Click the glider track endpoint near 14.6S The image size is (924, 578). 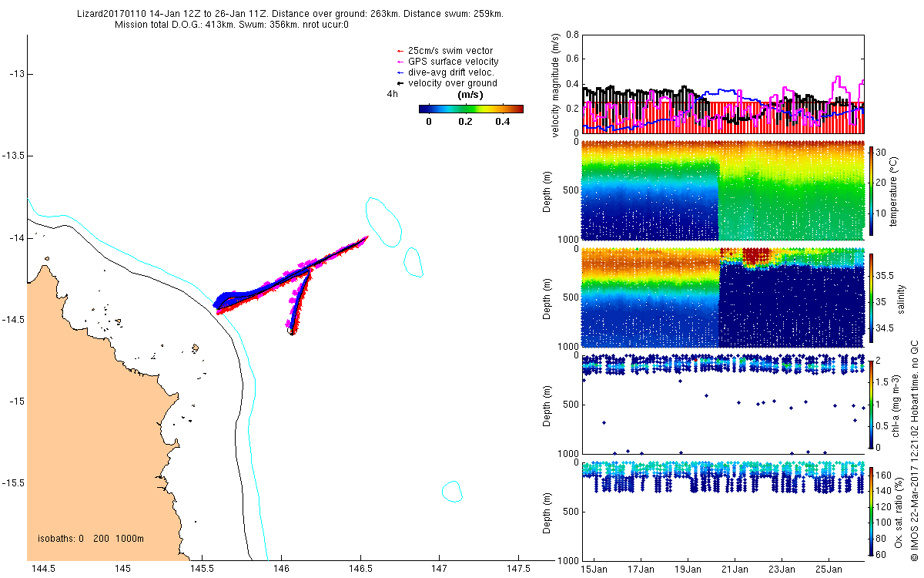pyautogui.click(x=292, y=331)
